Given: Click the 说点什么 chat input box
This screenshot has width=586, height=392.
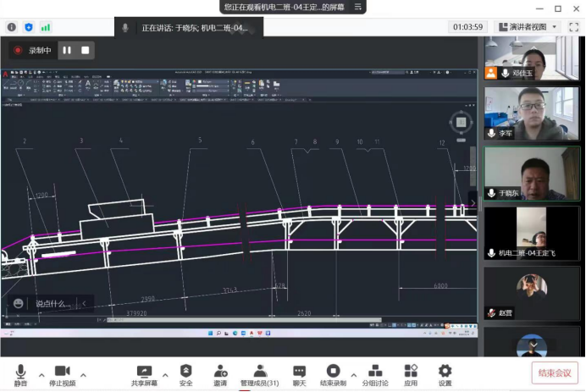Looking at the screenshot, I should point(51,303).
